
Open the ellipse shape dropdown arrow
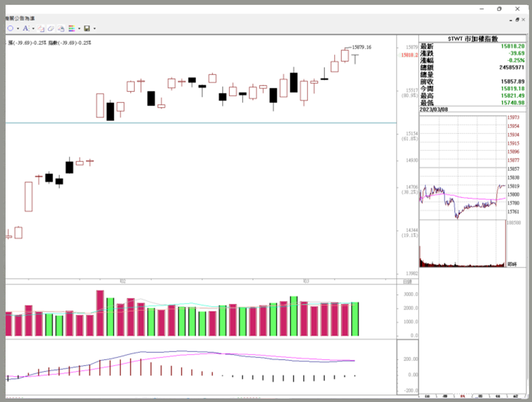pyautogui.click(x=18, y=29)
